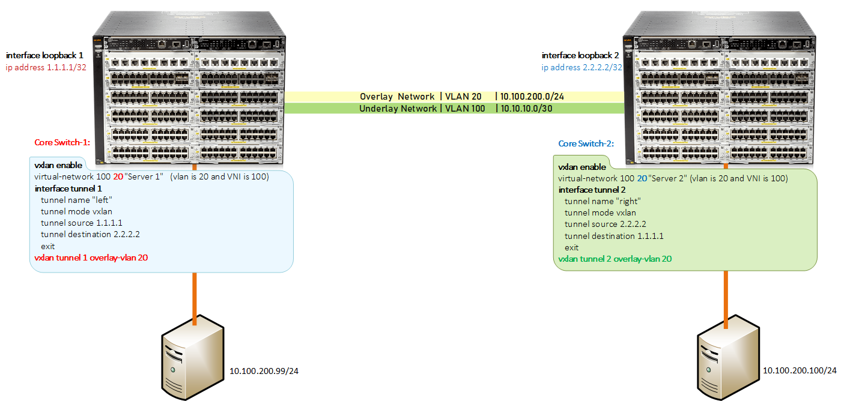Click "vxlan enable" in the green config box

(x=582, y=167)
